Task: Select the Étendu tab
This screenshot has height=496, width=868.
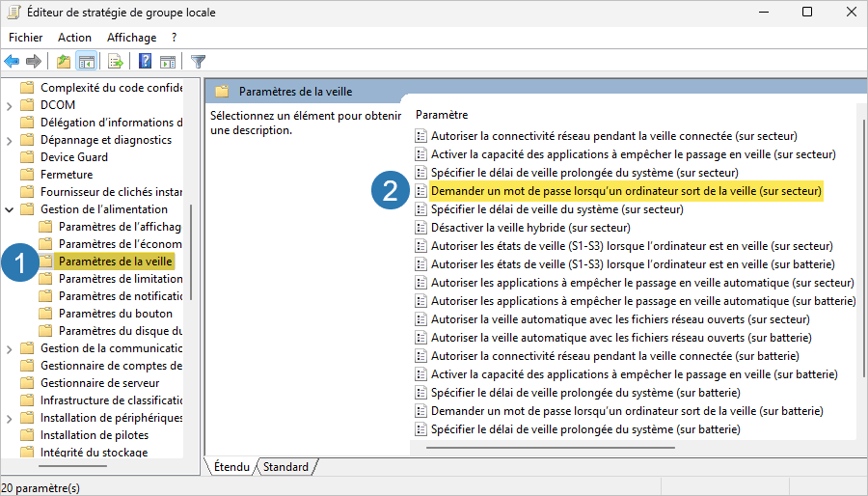Action: pyautogui.click(x=231, y=467)
